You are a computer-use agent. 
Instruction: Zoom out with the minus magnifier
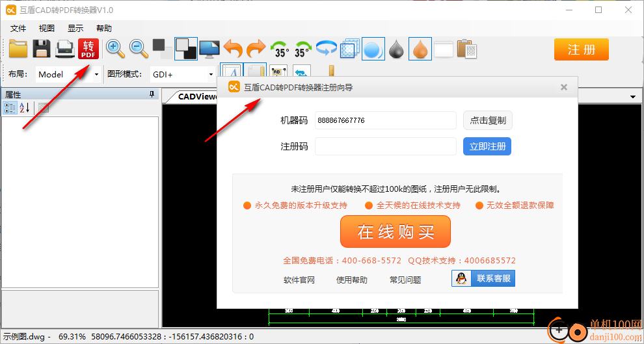click(139, 49)
